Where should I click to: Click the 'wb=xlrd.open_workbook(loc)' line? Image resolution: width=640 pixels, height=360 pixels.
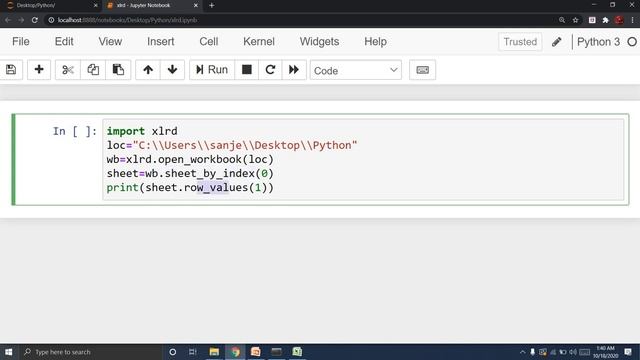tap(190, 159)
